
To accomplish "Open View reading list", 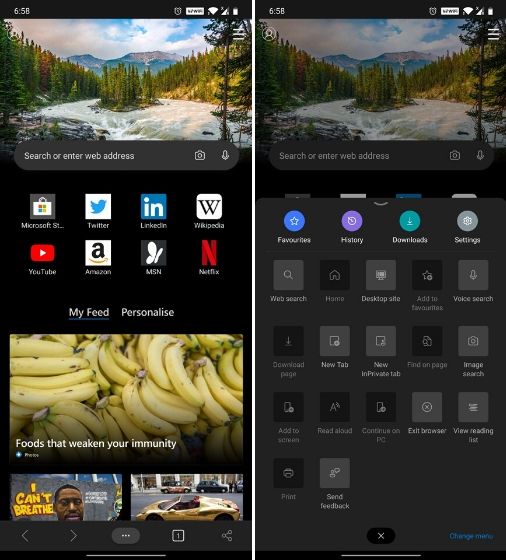I will coord(473,418).
